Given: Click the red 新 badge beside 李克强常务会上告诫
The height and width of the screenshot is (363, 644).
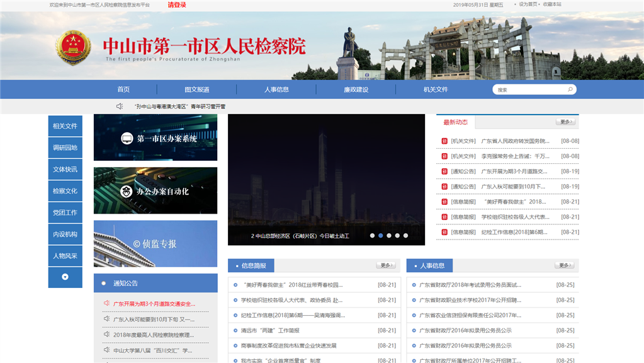Looking at the screenshot, I should point(444,156).
